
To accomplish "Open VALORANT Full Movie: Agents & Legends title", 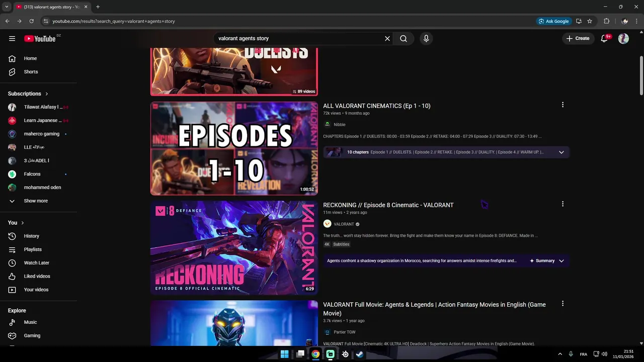I will click(434, 309).
